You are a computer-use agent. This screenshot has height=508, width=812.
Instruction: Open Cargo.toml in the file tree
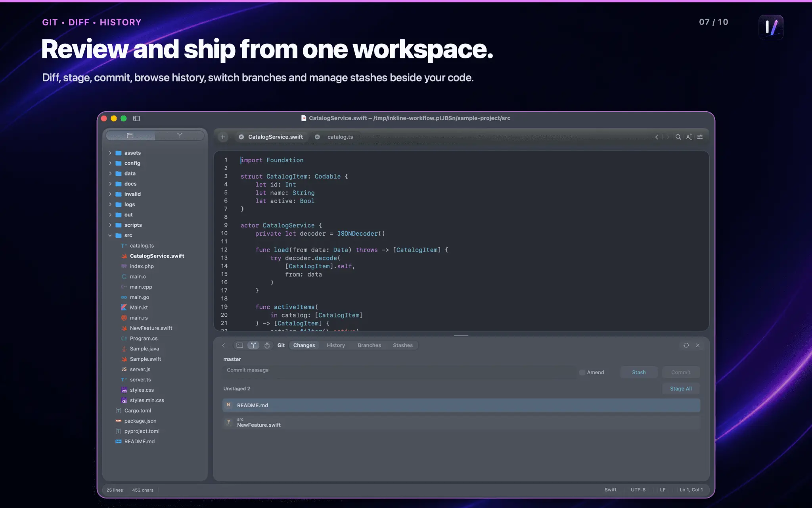tap(138, 411)
